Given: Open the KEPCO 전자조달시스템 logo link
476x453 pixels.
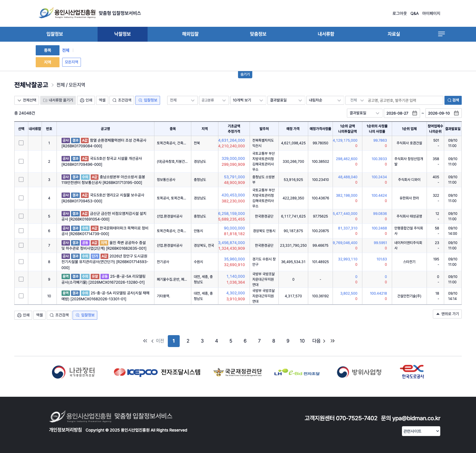Looking at the screenshot, I should coord(157,372).
